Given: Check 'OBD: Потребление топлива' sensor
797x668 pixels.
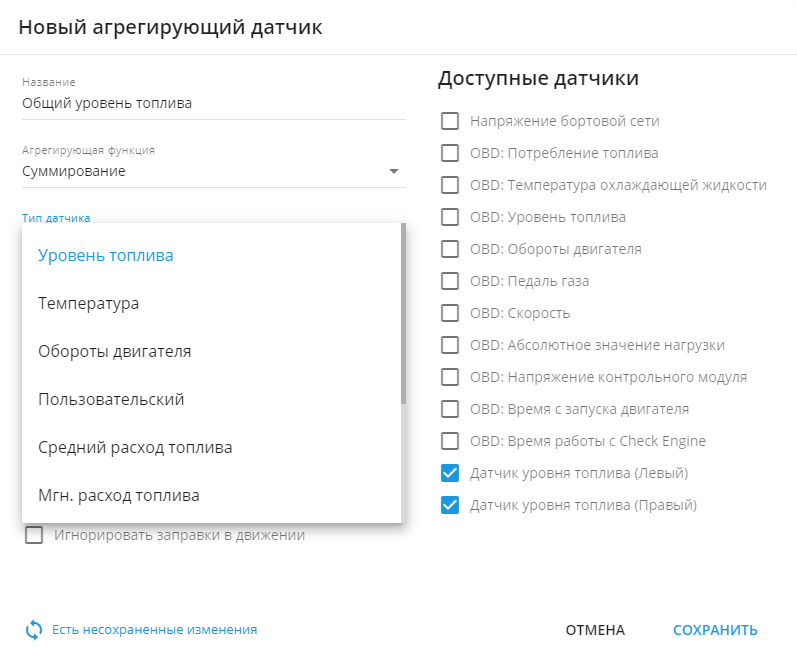Looking at the screenshot, I should coord(450,153).
